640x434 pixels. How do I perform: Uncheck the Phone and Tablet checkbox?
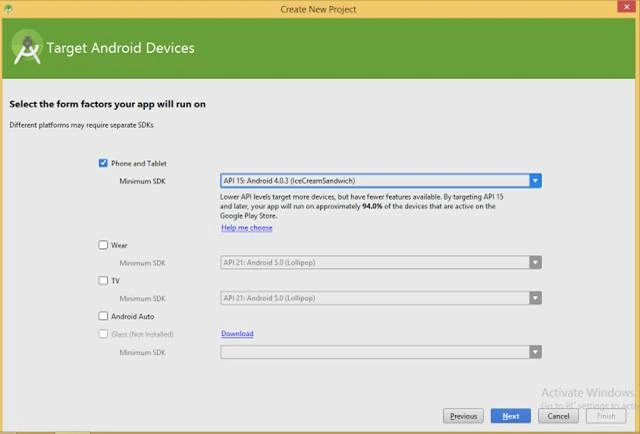[103, 163]
